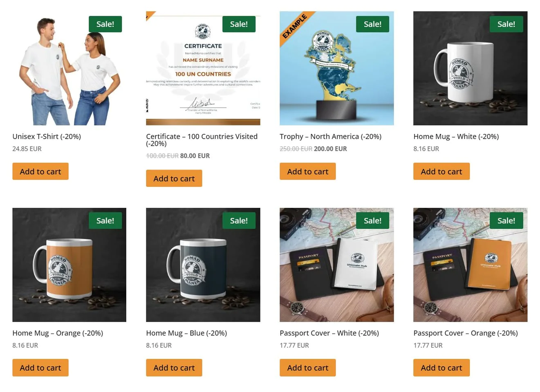The image size is (540, 392).
Task: Open the Trophy – North America title link
Action: point(331,136)
